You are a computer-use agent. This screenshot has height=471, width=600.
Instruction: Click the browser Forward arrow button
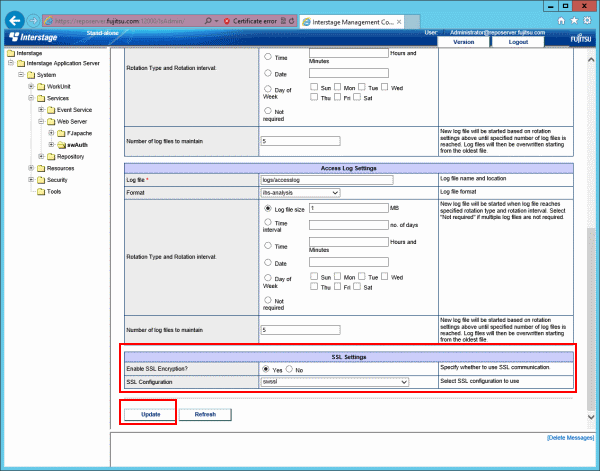tap(33, 21)
